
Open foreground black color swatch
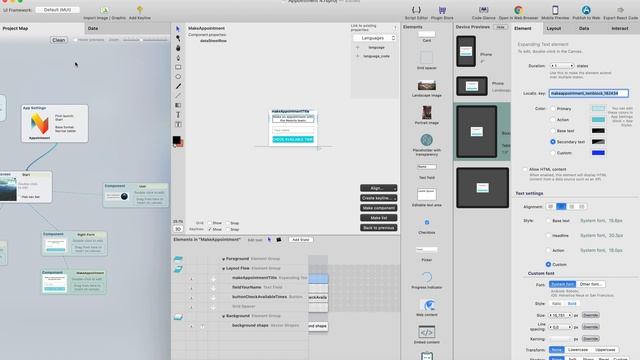[176, 140]
